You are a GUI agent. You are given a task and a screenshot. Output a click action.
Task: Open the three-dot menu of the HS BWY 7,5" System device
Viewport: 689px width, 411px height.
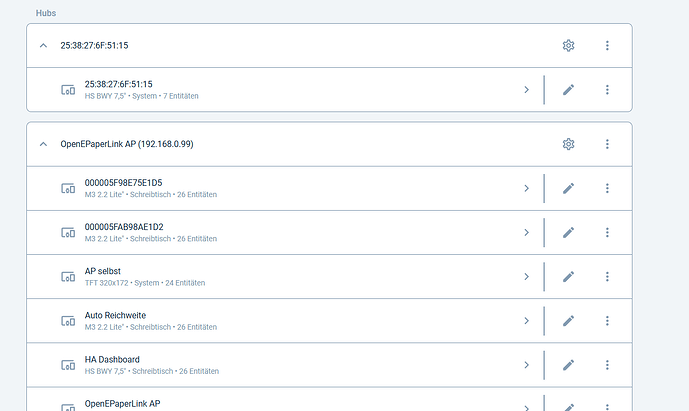pos(607,90)
